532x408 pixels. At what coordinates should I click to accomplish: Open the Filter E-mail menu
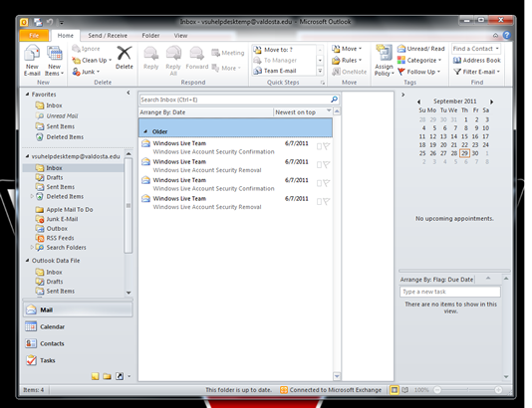pyautogui.click(x=476, y=72)
